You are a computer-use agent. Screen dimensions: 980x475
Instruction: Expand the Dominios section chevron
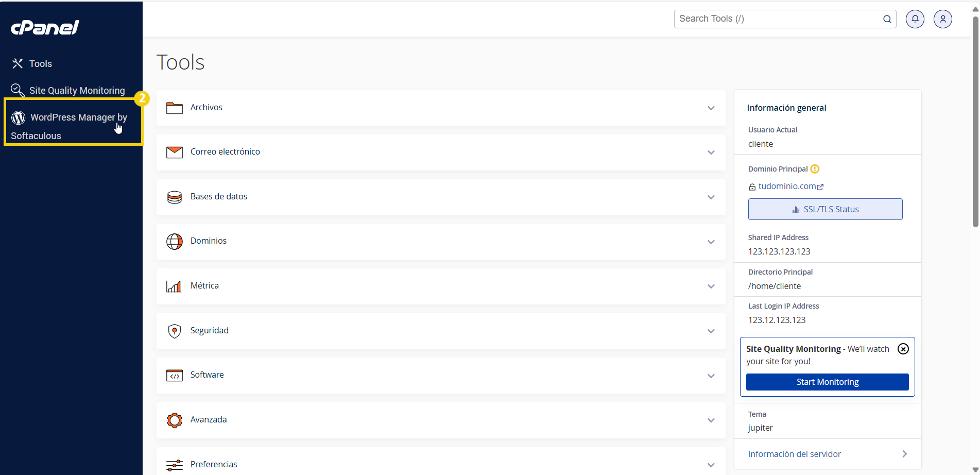(711, 242)
